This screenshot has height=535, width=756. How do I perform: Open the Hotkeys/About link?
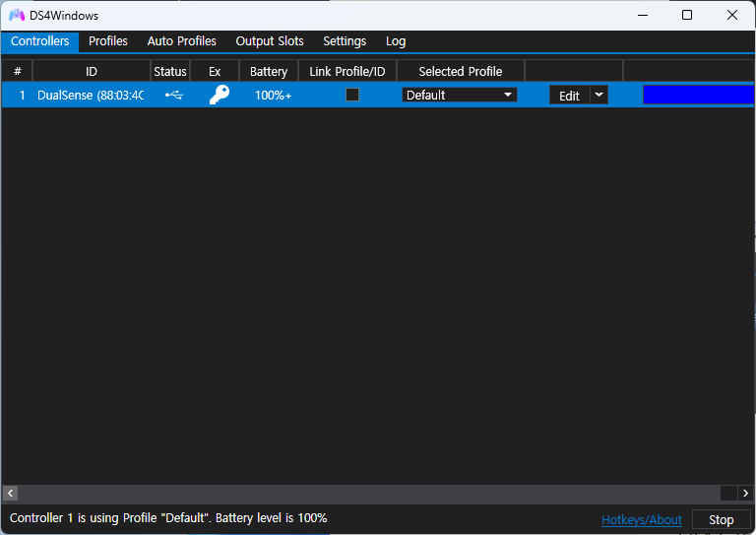click(x=642, y=519)
